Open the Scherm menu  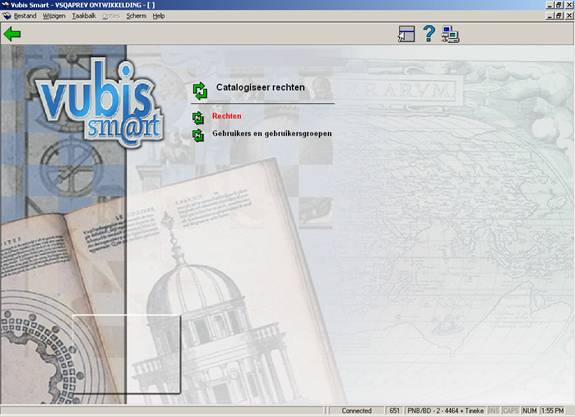pos(136,16)
